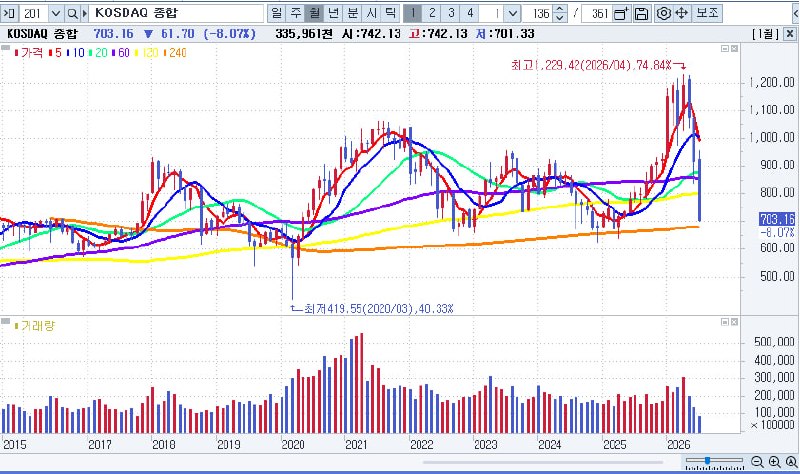
Task: Click the symbol code field showing 201
Action: 35,13
